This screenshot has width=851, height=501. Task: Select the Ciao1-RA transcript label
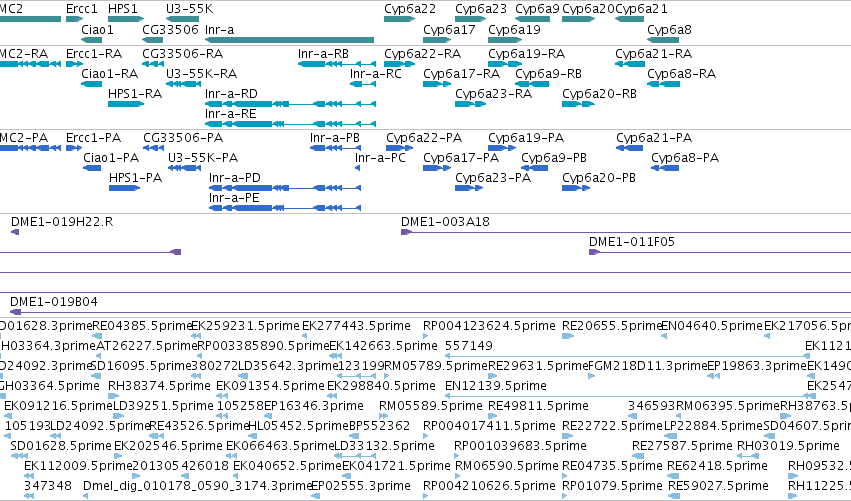point(110,74)
